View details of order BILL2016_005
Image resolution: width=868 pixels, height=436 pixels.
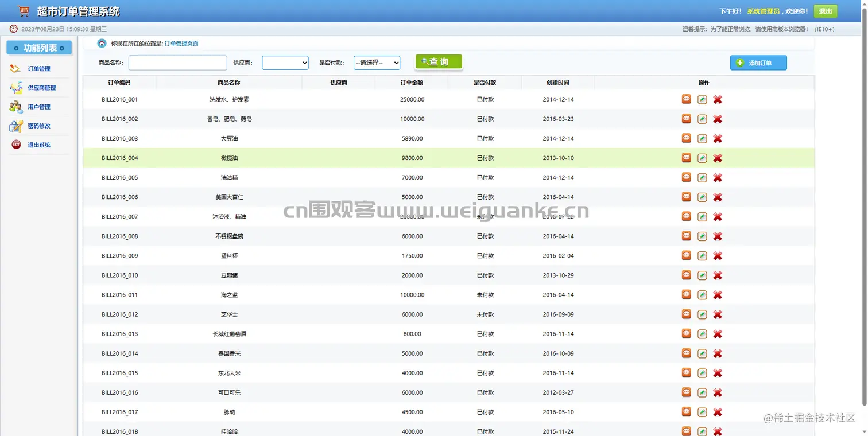[x=686, y=177]
